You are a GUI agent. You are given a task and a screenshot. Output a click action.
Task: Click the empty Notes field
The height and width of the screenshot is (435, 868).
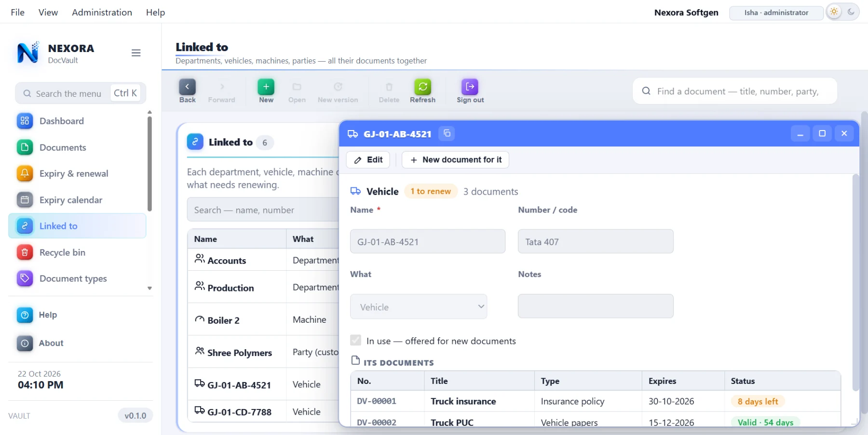[x=596, y=306]
